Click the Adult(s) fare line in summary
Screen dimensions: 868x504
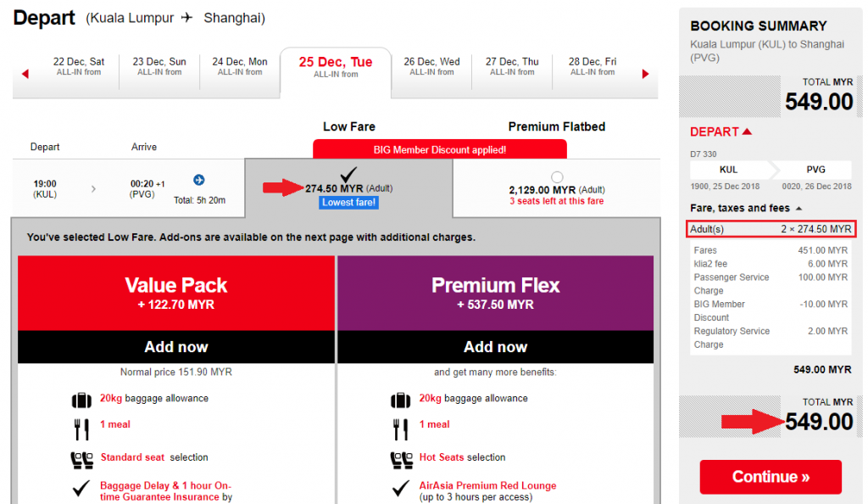point(771,229)
